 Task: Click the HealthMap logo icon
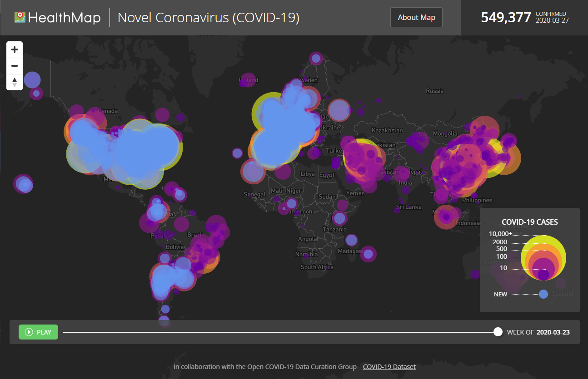20,18
